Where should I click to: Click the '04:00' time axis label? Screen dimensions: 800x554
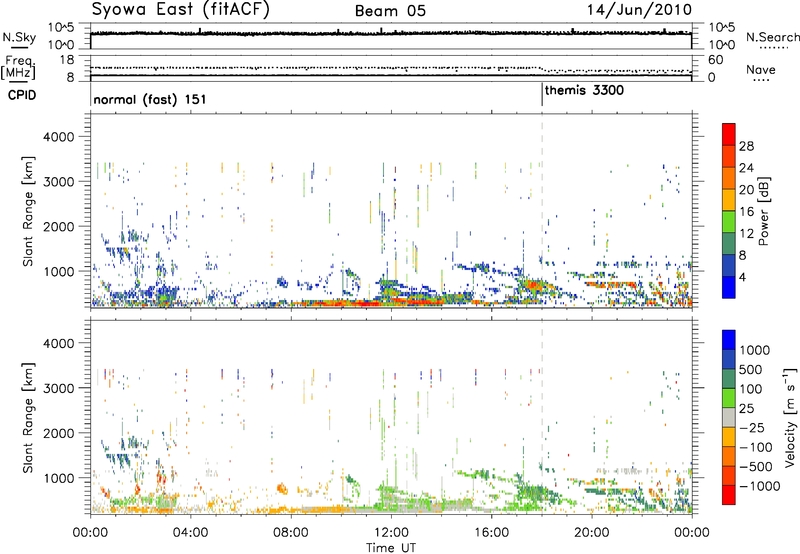190,533
